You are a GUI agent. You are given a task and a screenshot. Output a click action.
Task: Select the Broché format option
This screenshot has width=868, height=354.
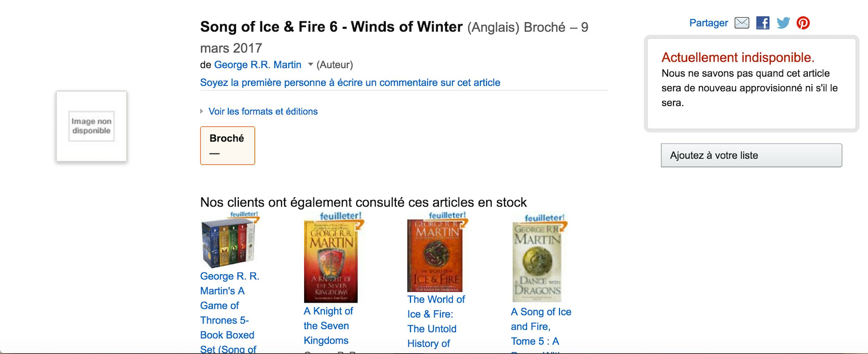(227, 146)
